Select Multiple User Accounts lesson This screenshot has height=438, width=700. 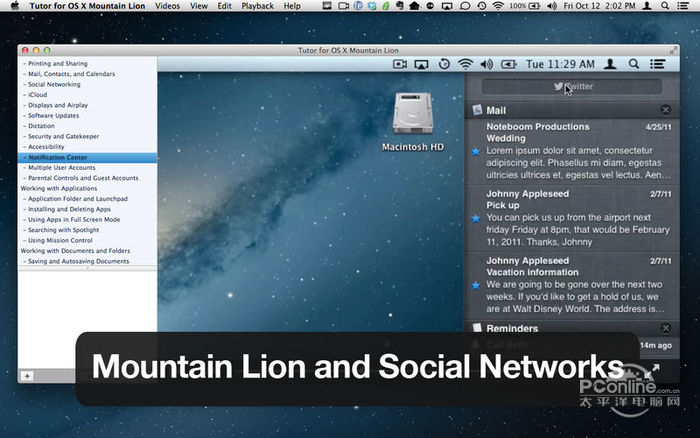[x=62, y=167]
